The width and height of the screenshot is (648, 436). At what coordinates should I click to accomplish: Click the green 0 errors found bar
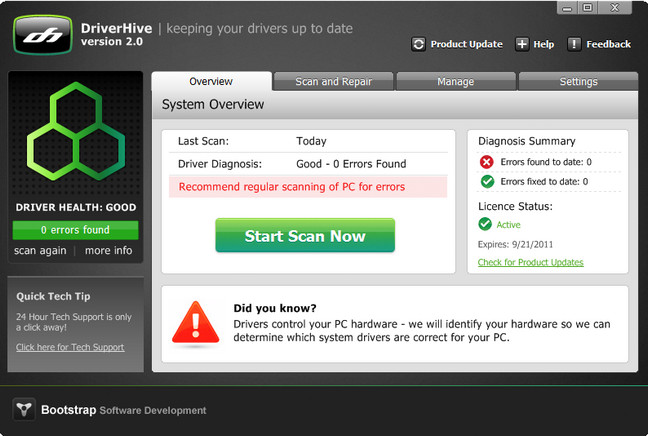coord(75,230)
